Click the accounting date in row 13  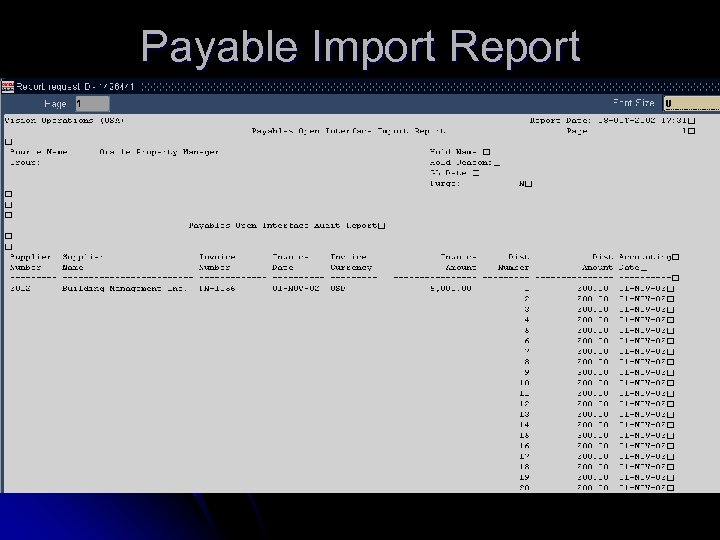coord(642,415)
